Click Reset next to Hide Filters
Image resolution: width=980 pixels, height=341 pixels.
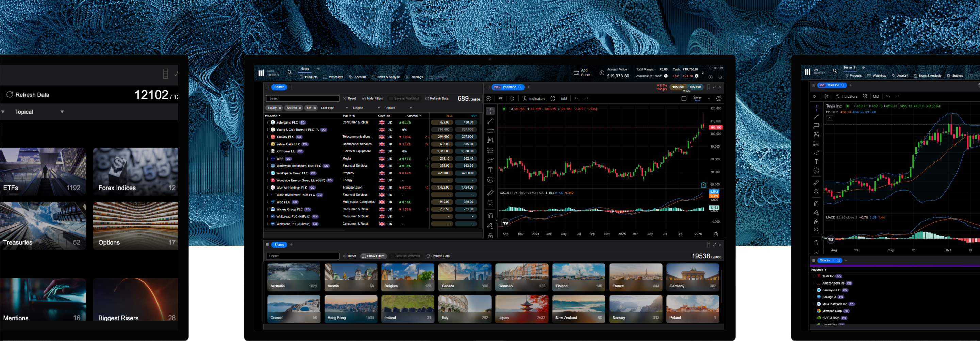coord(349,99)
